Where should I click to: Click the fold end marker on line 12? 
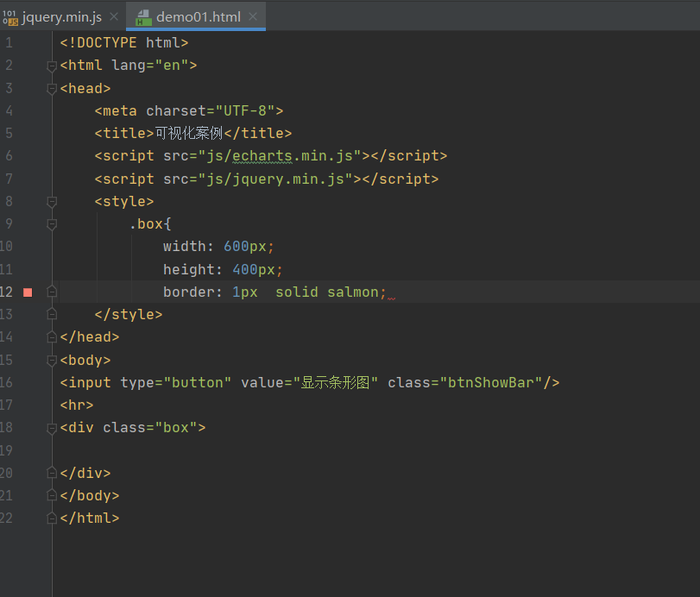pos(52,292)
